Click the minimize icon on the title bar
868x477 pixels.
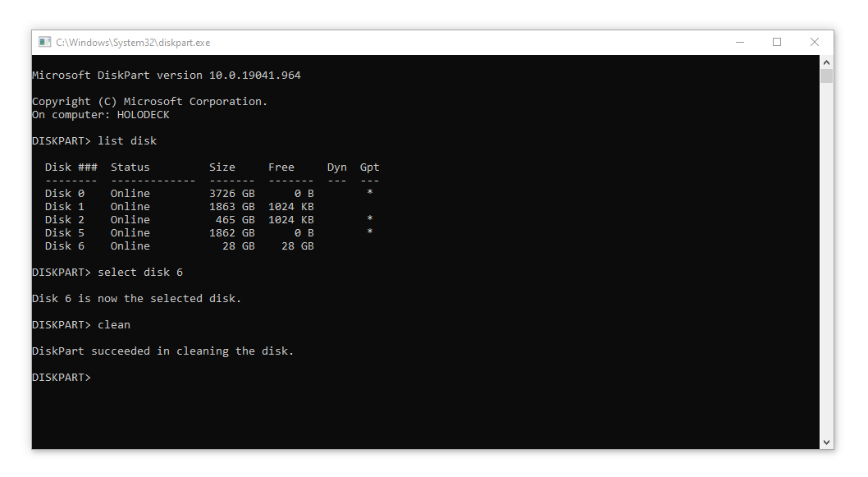740,42
